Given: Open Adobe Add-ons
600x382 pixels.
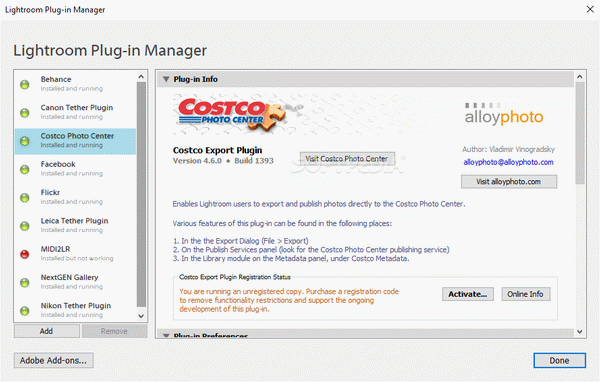Looking at the screenshot, I should point(54,361).
